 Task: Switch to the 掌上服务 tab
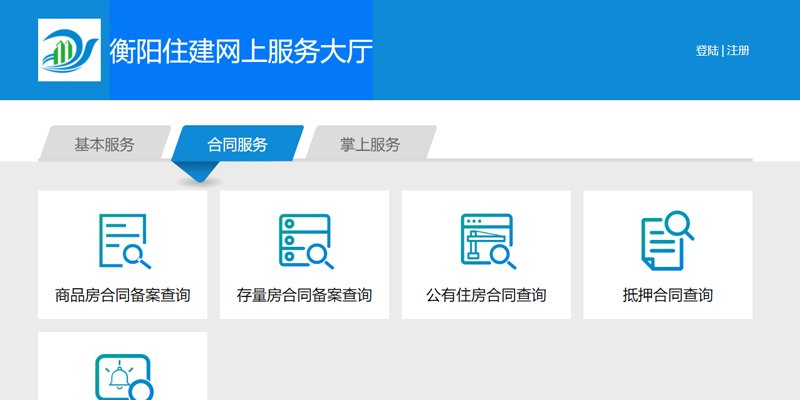click(370, 144)
